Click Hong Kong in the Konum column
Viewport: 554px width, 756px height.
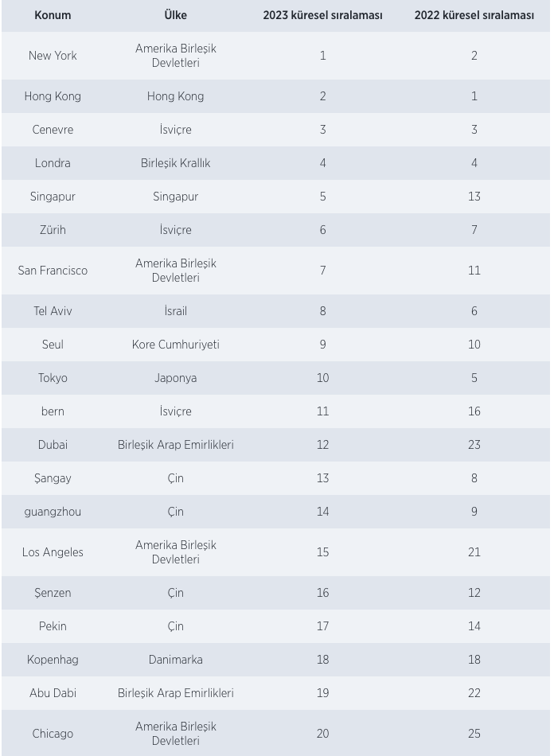[53, 96]
